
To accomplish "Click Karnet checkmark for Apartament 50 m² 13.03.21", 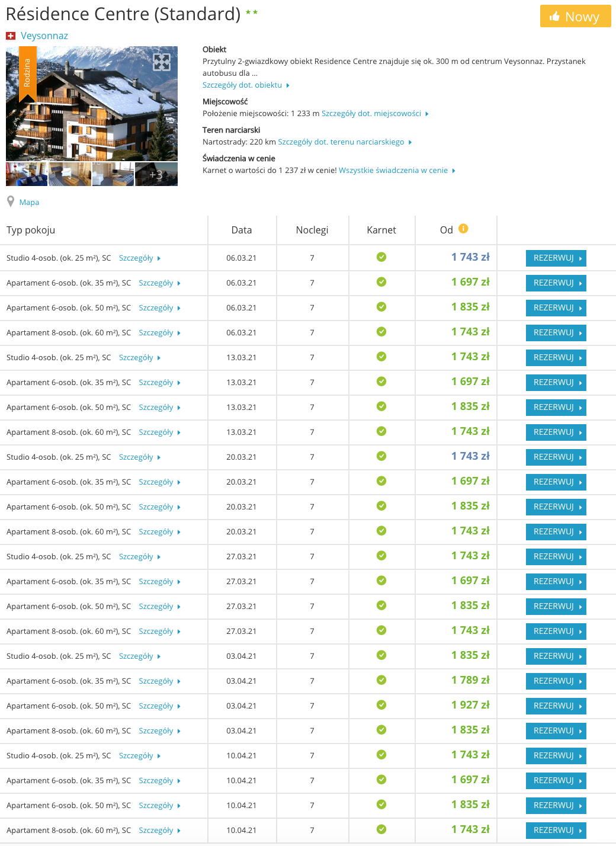I will coord(381,406).
